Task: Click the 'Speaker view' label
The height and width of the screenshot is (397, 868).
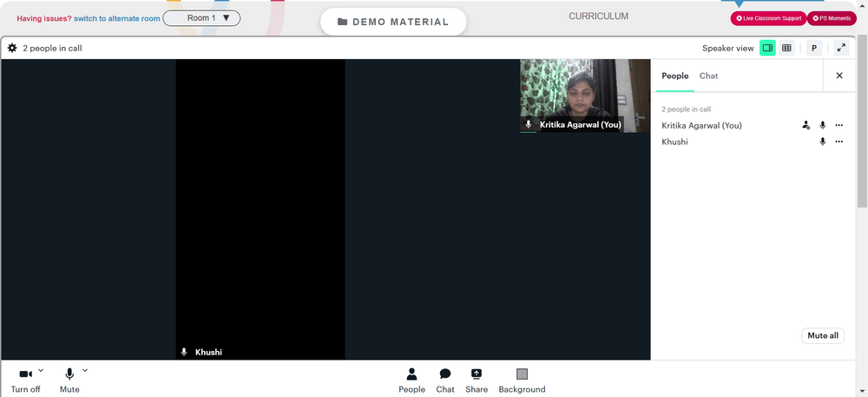Action: click(728, 48)
